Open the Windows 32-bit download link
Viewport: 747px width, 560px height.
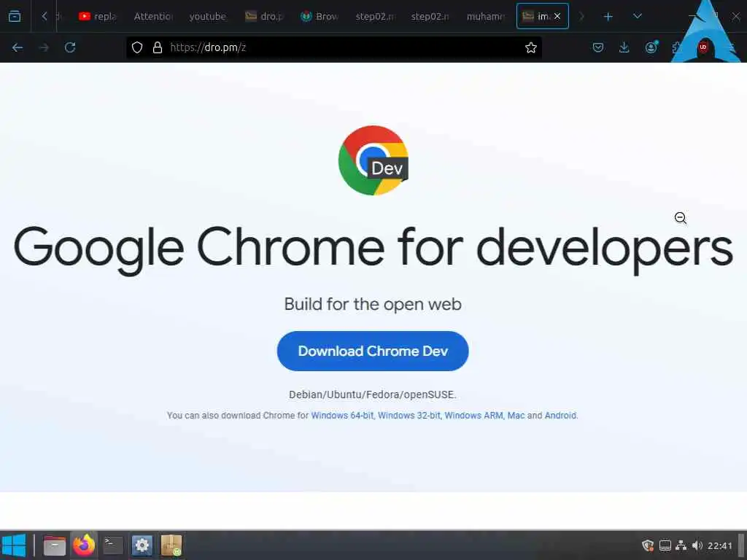pyautogui.click(x=409, y=415)
